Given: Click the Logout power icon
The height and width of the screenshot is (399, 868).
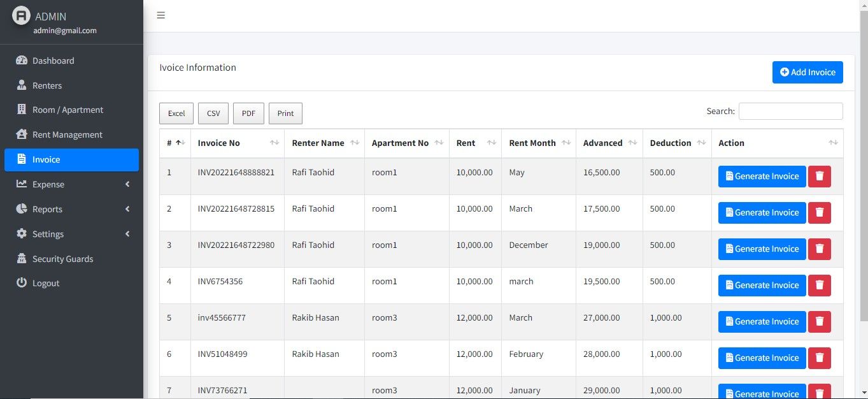Looking at the screenshot, I should pos(22,283).
